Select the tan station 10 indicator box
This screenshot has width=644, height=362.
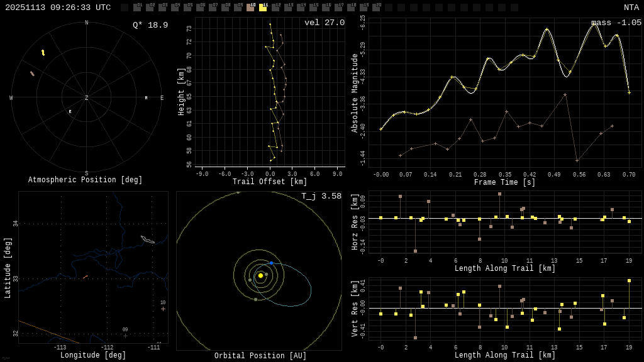coord(250,8)
